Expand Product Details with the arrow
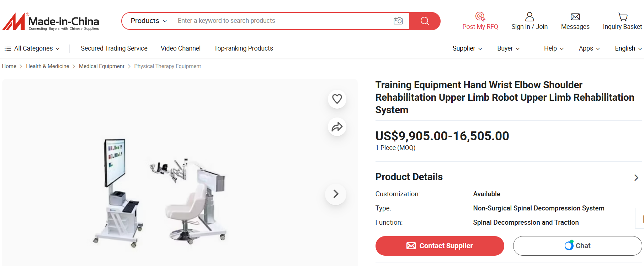The width and height of the screenshot is (644, 266). coord(636,177)
